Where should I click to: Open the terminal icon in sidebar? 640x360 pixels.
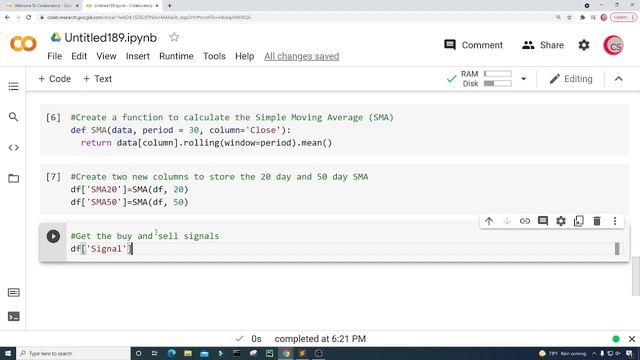(x=13, y=316)
